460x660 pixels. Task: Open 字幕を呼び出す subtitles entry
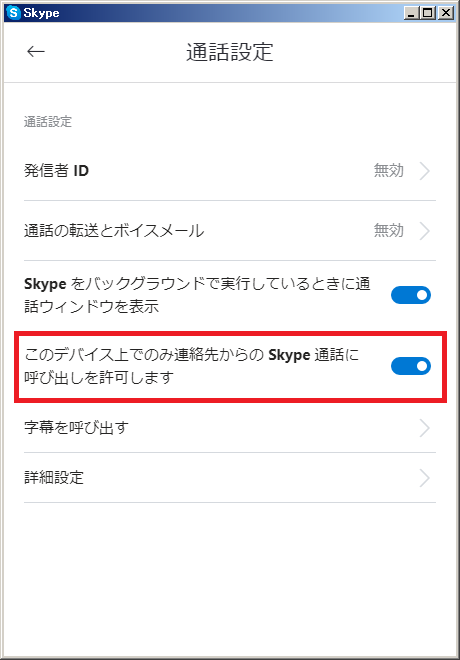click(230, 428)
